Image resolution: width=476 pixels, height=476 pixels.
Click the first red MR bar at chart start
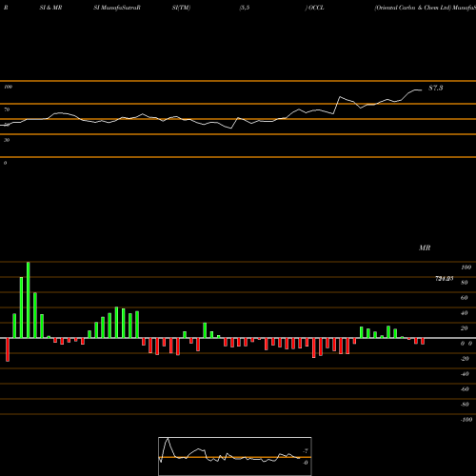click(8, 349)
